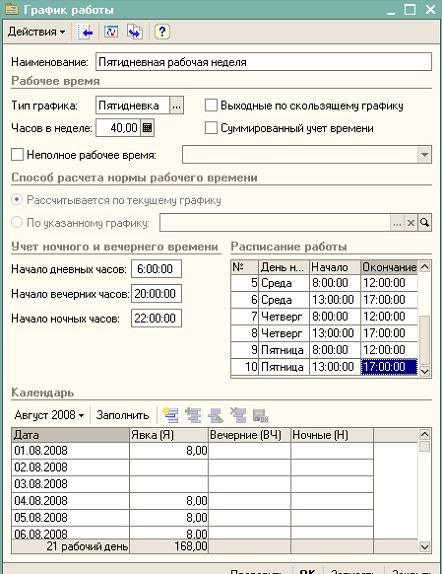Select the 04.08.2008 date row

tap(193, 501)
